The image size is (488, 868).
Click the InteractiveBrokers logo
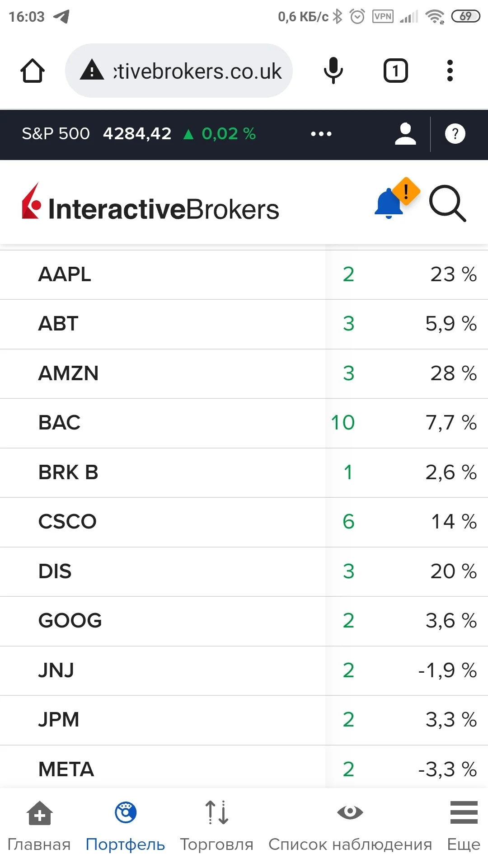click(x=150, y=203)
